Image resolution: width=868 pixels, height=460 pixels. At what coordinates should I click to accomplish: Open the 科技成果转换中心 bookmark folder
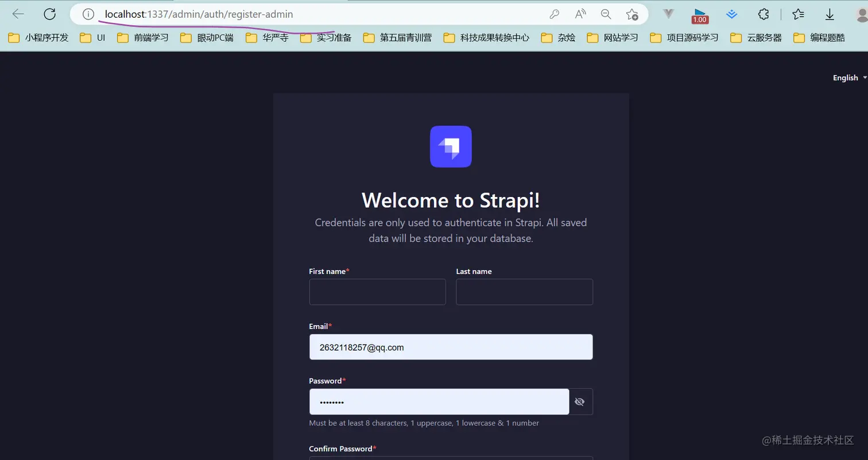click(486, 38)
